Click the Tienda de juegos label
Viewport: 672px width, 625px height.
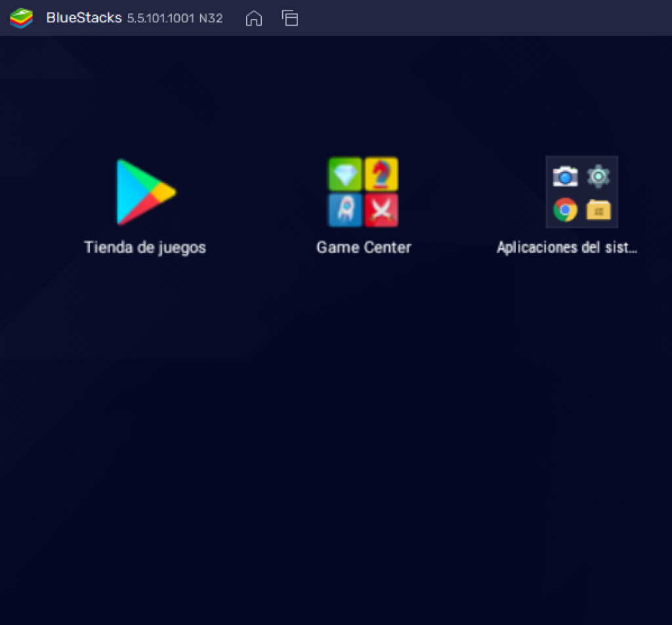coord(145,248)
